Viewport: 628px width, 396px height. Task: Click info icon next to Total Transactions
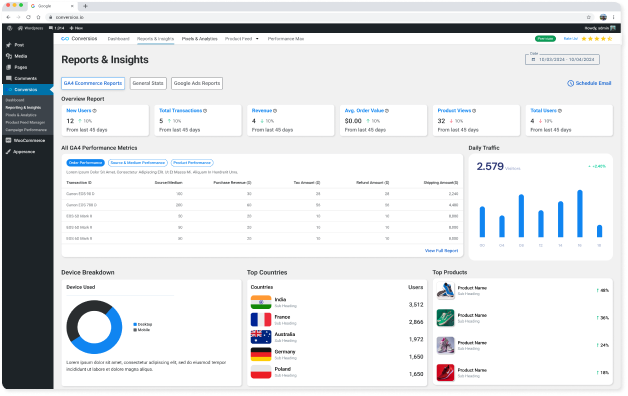(205, 111)
